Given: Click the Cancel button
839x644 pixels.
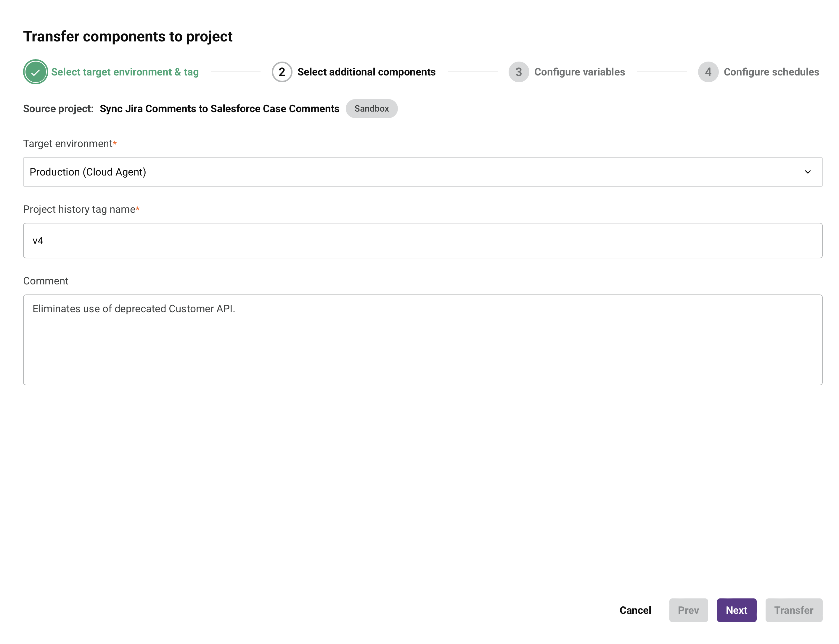Looking at the screenshot, I should [x=635, y=610].
